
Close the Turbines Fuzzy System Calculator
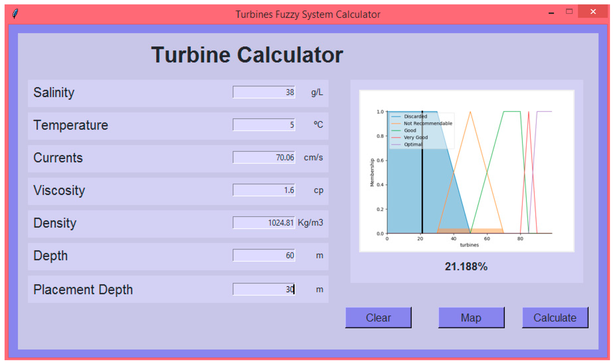tap(593, 11)
